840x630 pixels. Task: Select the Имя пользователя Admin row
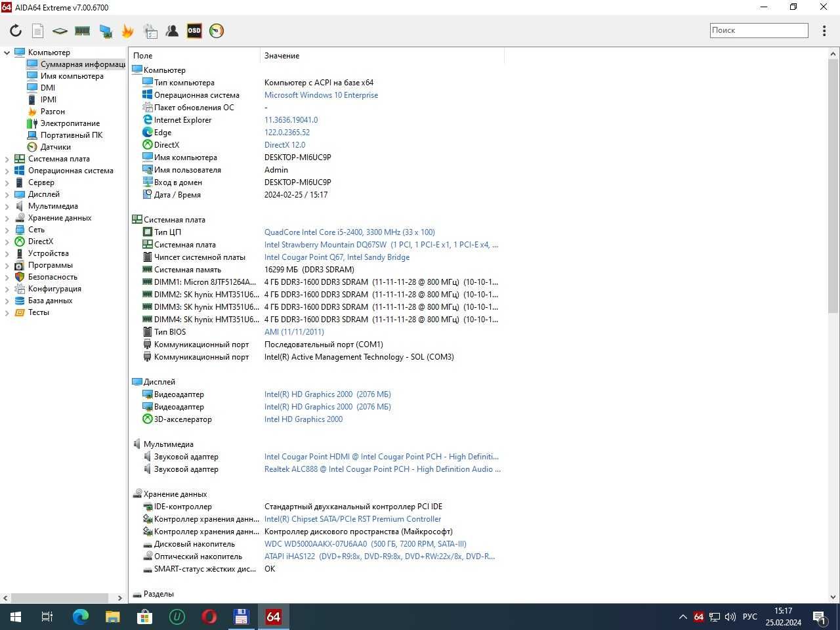point(316,170)
